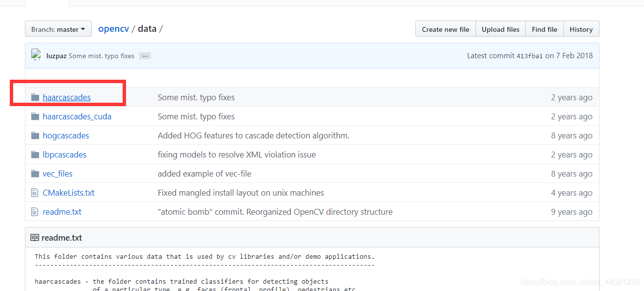644x291 pixels.
Task: Open the "atomic bomb" commit message link
Action: point(275,212)
